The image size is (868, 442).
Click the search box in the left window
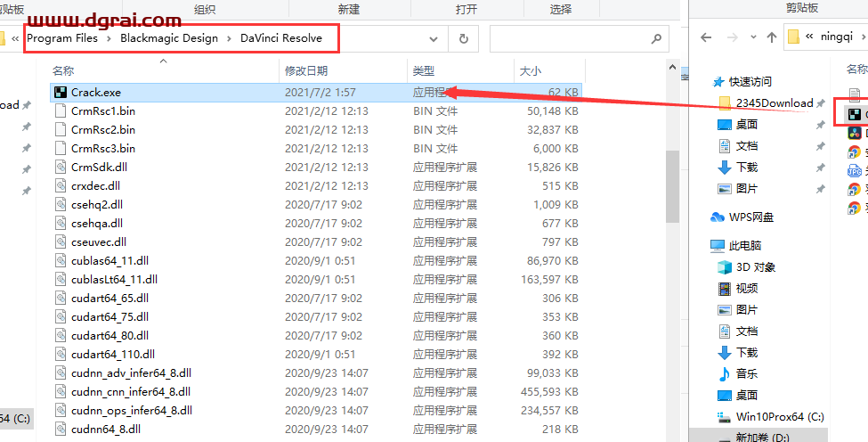[x=579, y=39]
